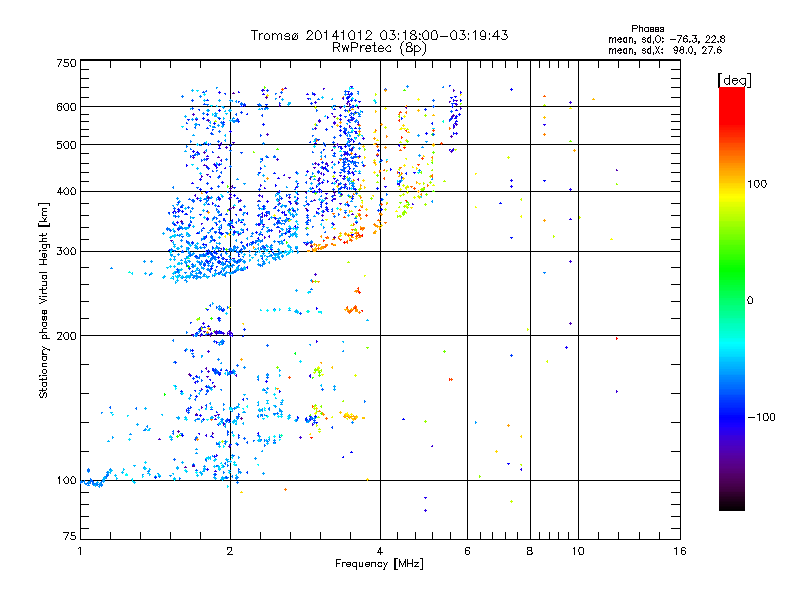Screen dimensions: 800x600
Task: Click the "mean, sd,X: 98.0, 27.6" statistics line
Action: coord(665,51)
